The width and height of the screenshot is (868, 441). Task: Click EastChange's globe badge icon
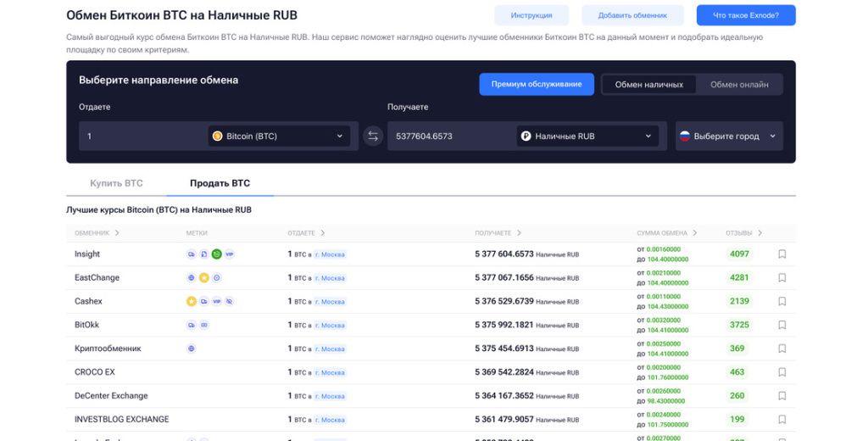click(x=192, y=278)
